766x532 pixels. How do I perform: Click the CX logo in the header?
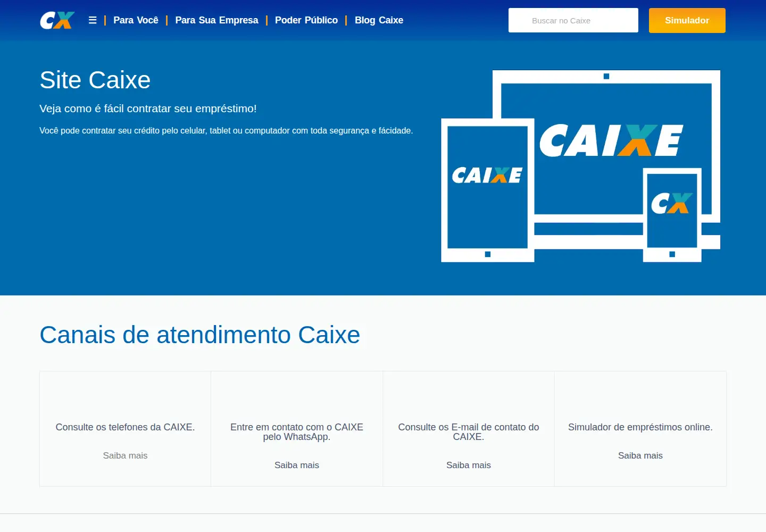57,20
